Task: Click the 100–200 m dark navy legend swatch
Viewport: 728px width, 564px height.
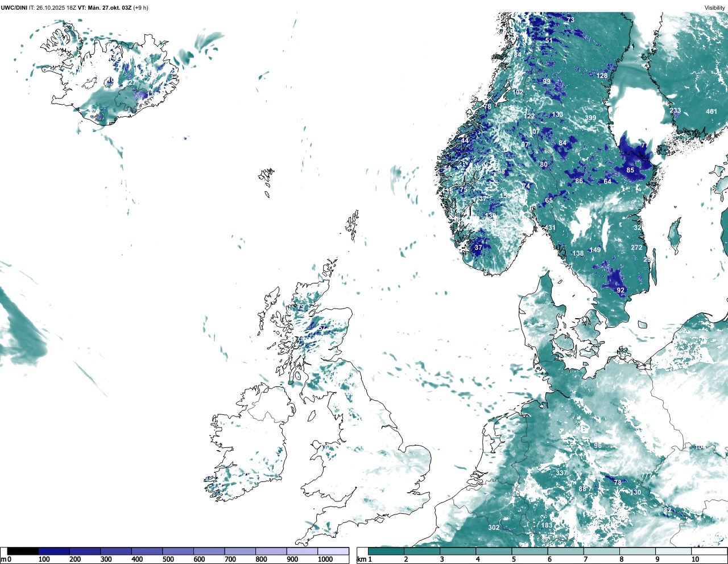Action: (x=54, y=551)
